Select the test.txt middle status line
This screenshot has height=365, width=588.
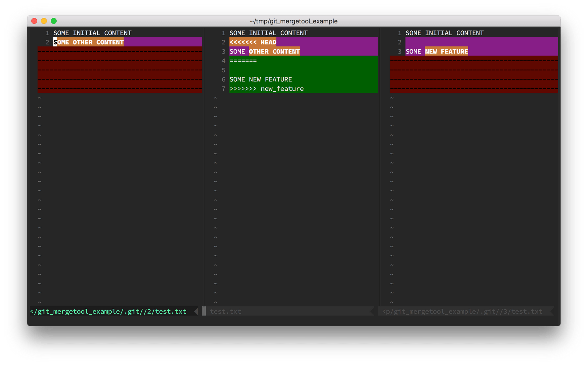click(290, 311)
